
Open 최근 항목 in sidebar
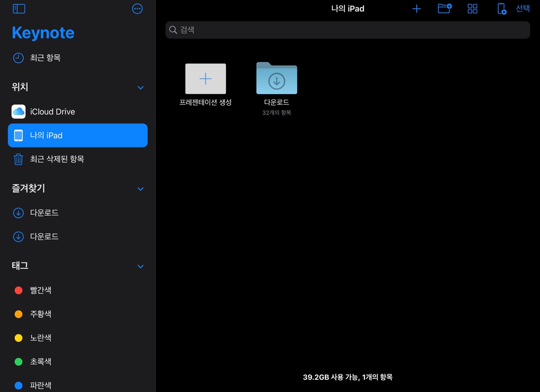[x=78, y=58]
